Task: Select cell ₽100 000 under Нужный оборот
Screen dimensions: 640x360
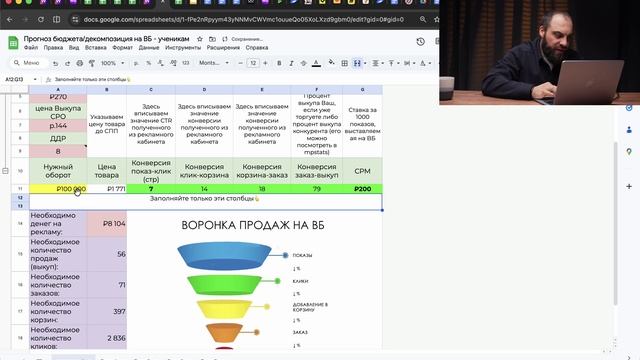Action: point(58,189)
